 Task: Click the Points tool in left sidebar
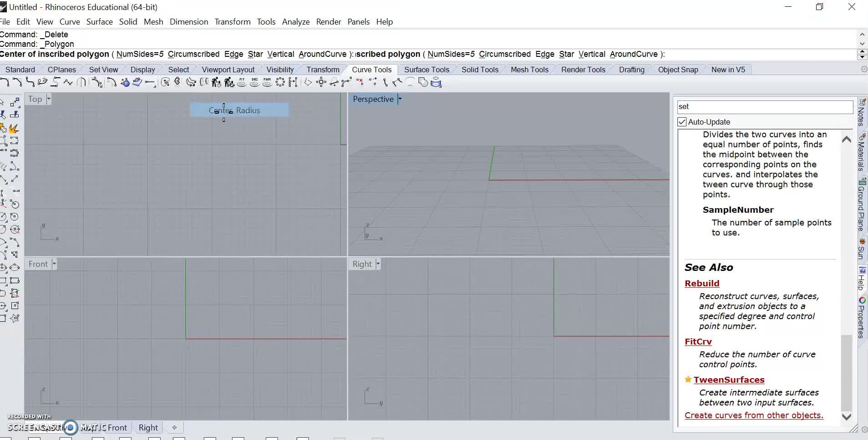pos(14,102)
